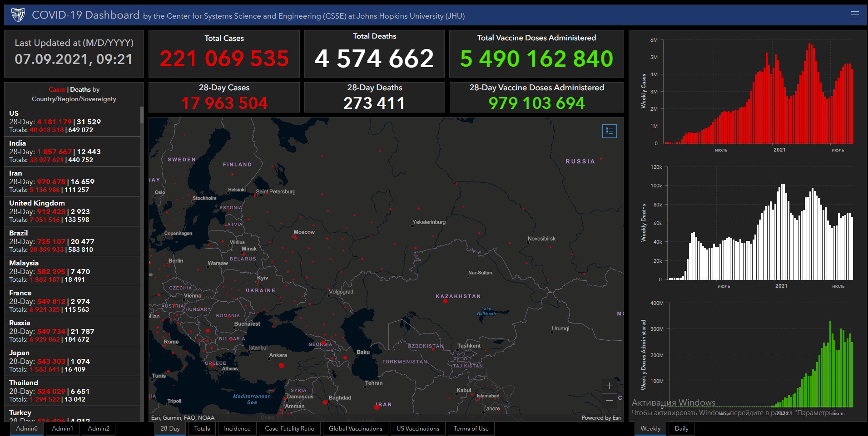The image size is (868, 436).
Task: Click the country list scrollbar
Action: click(142, 115)
